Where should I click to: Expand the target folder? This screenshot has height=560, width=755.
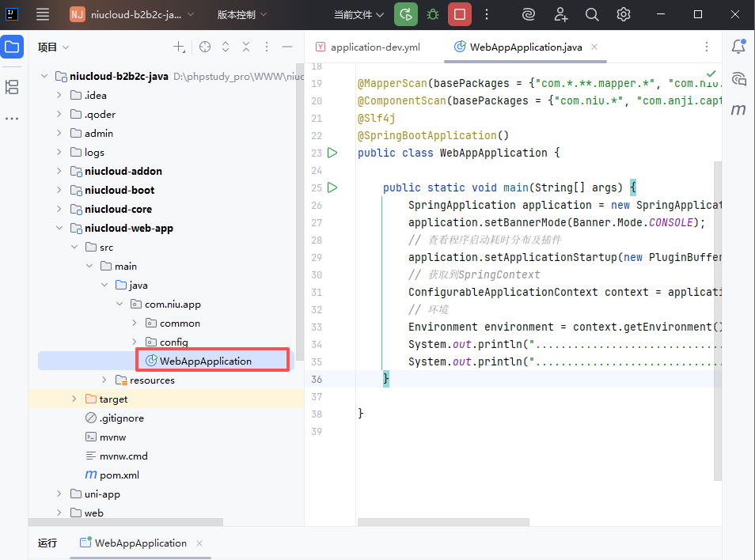pyautogui.click(x=74, y=399)
